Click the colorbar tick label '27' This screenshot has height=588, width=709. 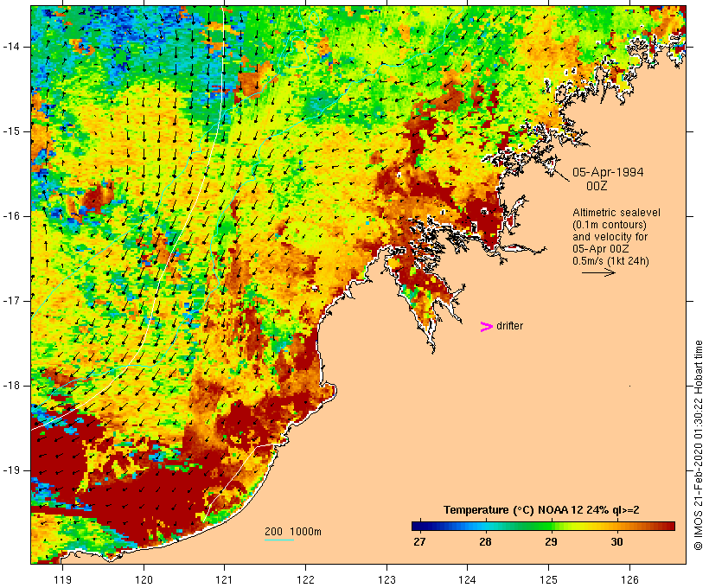(419, 541)
